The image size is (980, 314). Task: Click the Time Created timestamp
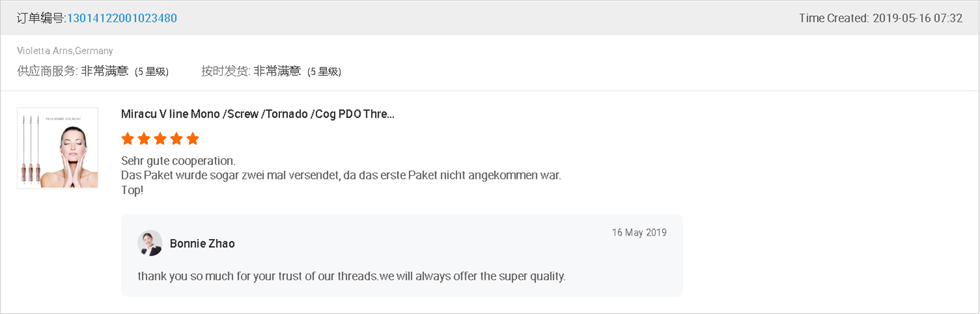[881, 18]
